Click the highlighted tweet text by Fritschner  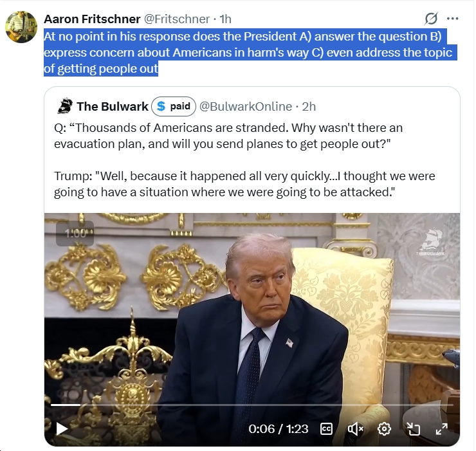point(250,53)
